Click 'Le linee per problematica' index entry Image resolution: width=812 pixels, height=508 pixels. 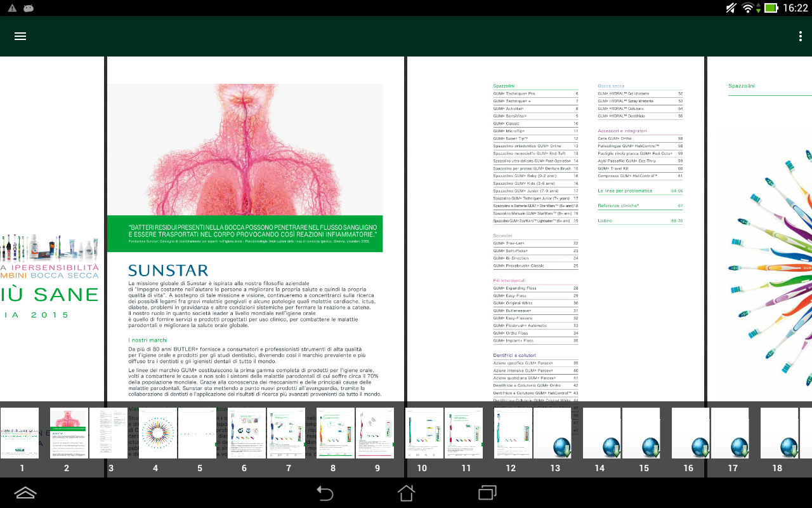[x=640, y=190]
